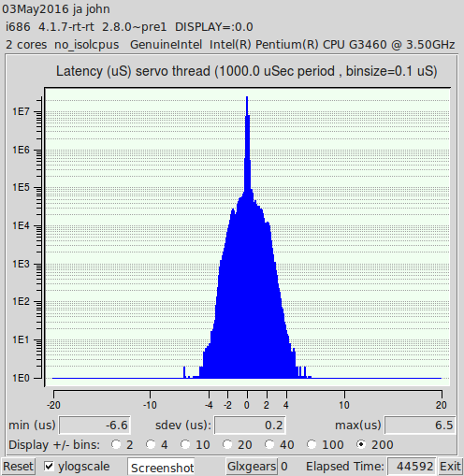464x476 pixels.
Task: Click the Screenshot button
Action: [x=162, y=468]
